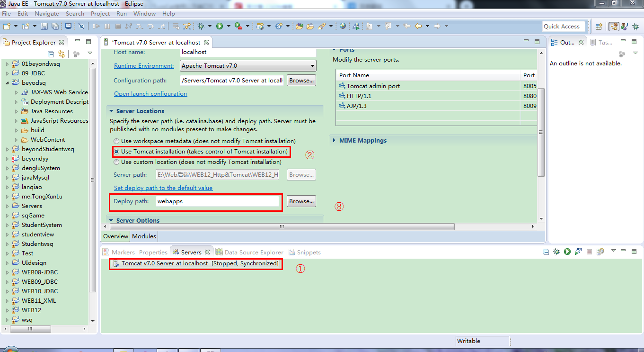Click the Save All toolbar icon
The width and height of the screenshot is (644, 352).
[55, 26]
